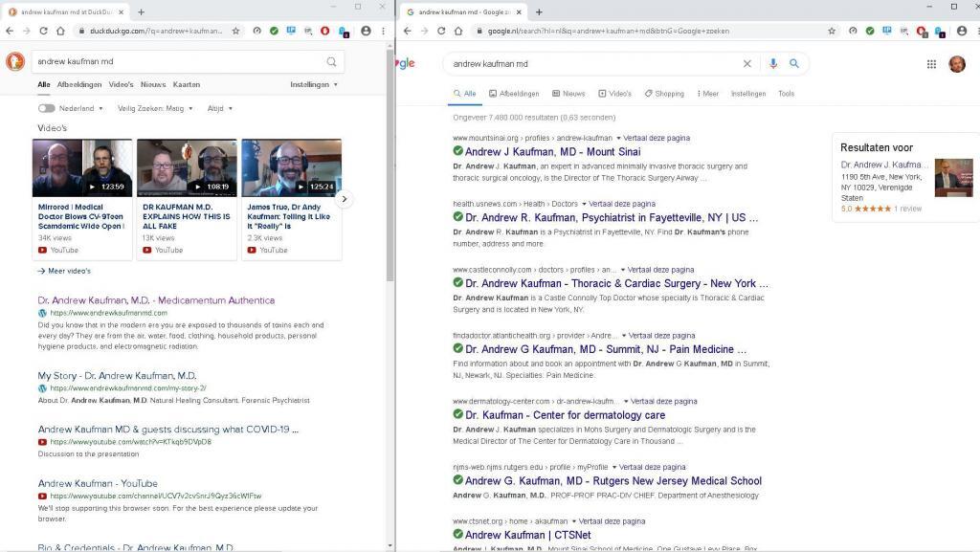Open Google account profile picture
Viewport: 980px width, 552px height.
957,64
